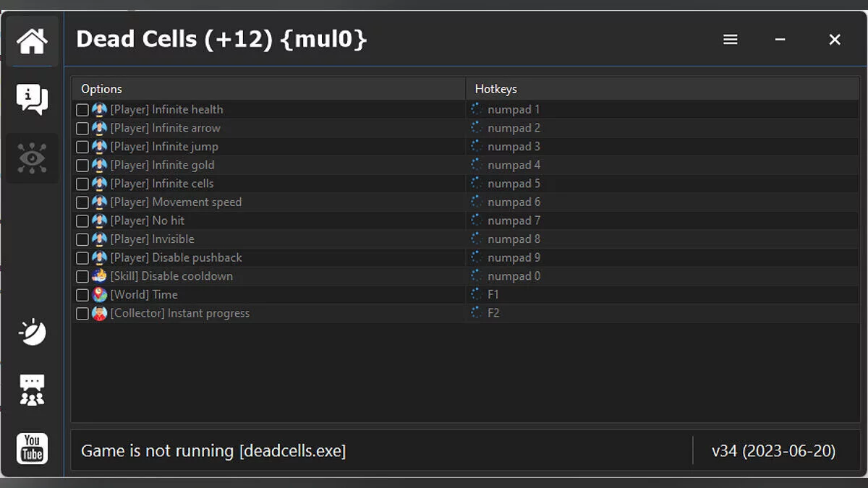Enable Infinite cells checkbox

click(82, 184)
